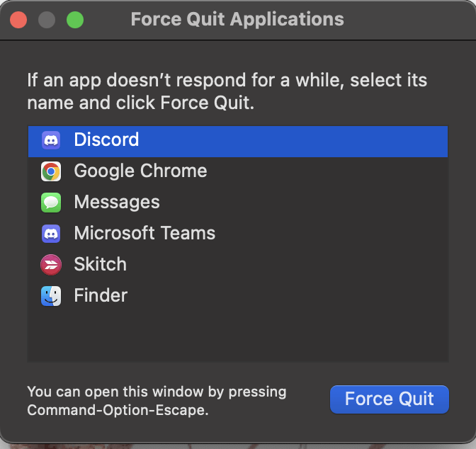Click the instruction text above the list
Image resolution: width=476 pixels, height=449 pixels.
point(227,91)
